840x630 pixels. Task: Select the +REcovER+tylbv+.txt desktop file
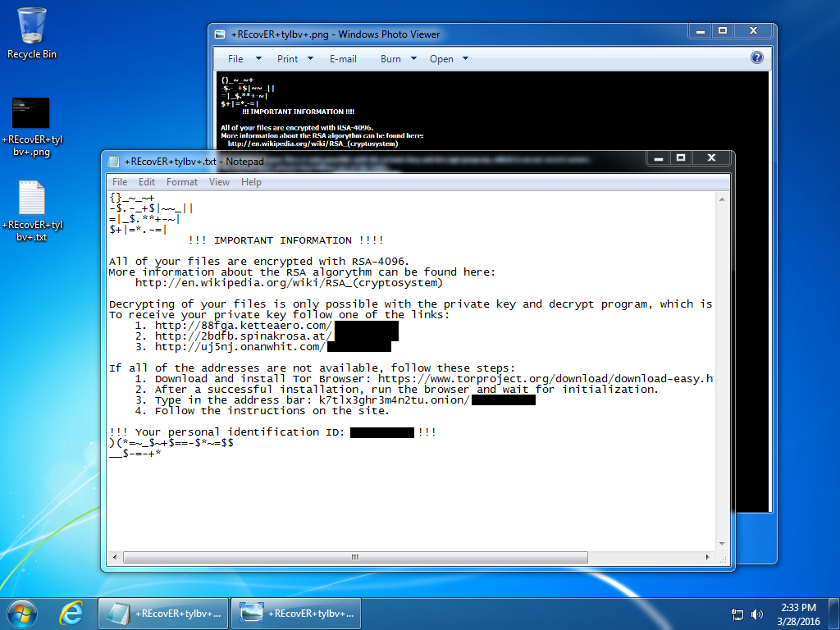click(31, 210)
